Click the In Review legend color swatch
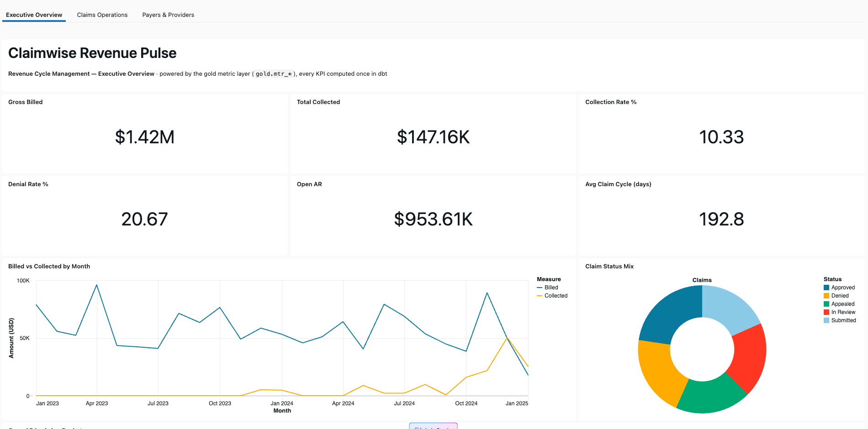This screenshot has height=429, width=868. tap(826, 312)
